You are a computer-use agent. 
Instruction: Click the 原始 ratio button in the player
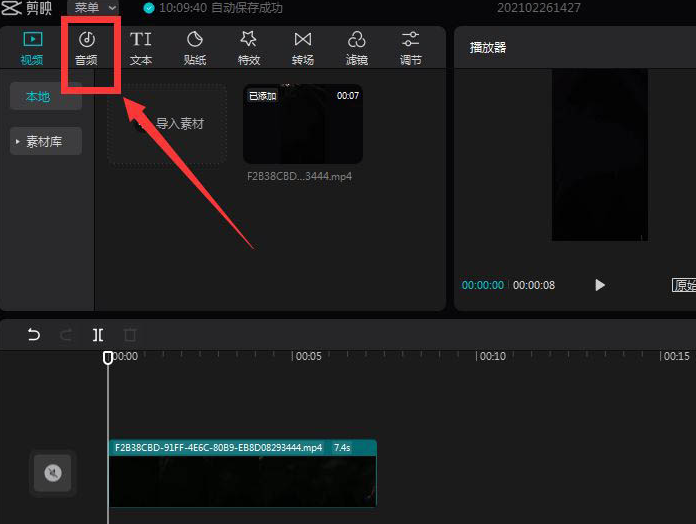(684, 285)
